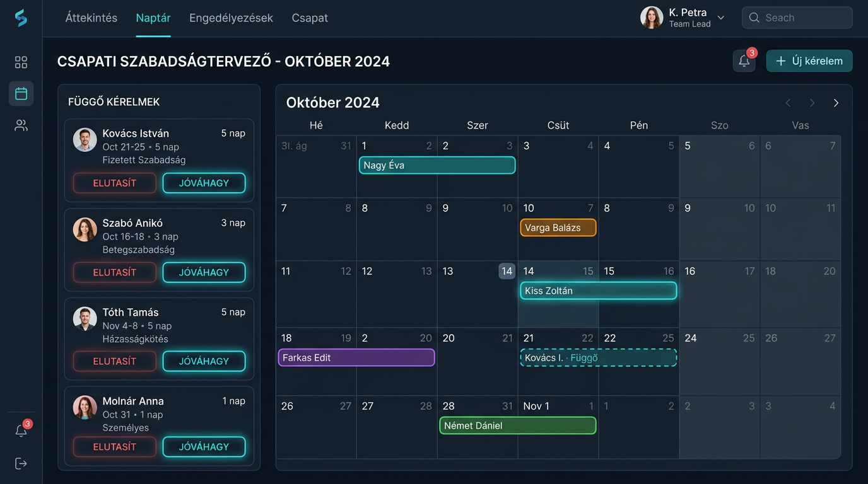The height and width of the screenshot is (484, 868).
Task: Open the Nagy Éva calendar event
Action: click(x=437, y=165)
